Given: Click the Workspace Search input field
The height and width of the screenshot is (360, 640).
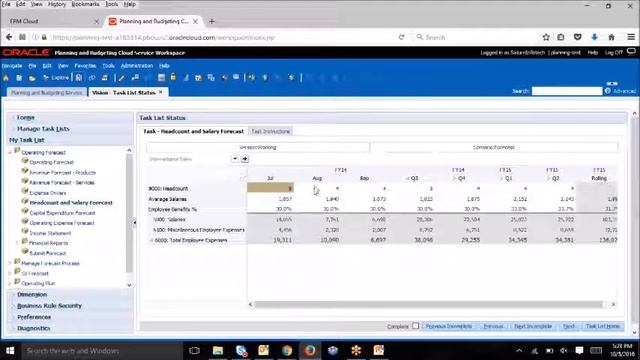Looking at the screenshot, I should point(567,91).
